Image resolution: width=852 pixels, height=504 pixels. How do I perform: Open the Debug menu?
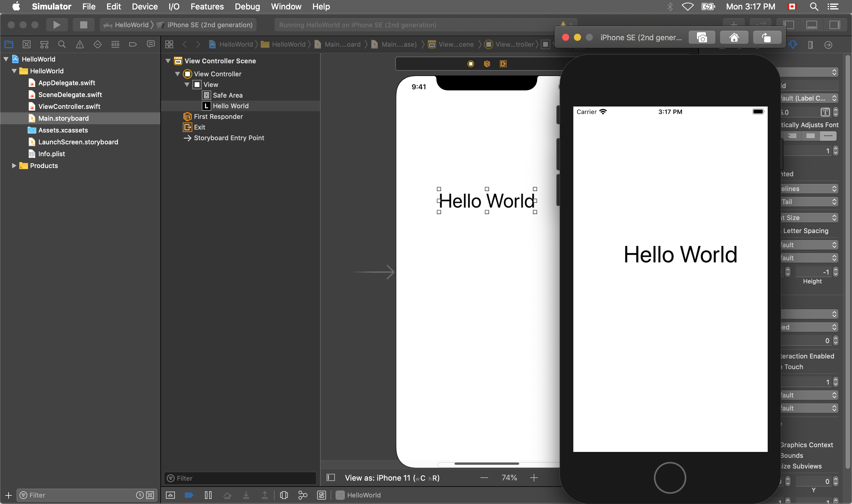(247, 7)
